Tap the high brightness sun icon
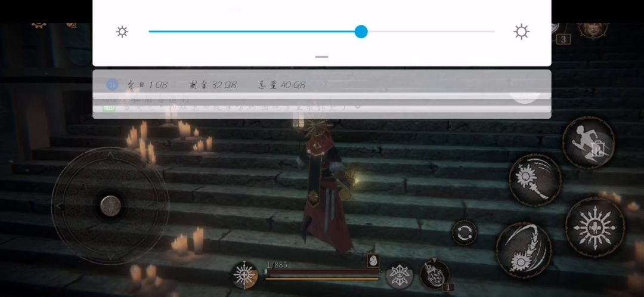Image resolution: width=644 pixels, height=297 pixels. pos(521,32)
